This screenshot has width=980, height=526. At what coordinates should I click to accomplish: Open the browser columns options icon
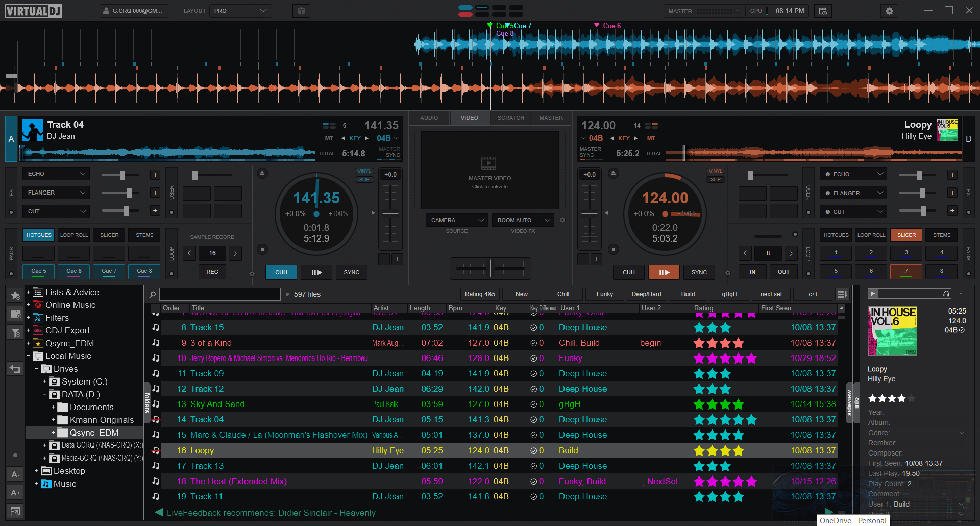click(842, 294)
